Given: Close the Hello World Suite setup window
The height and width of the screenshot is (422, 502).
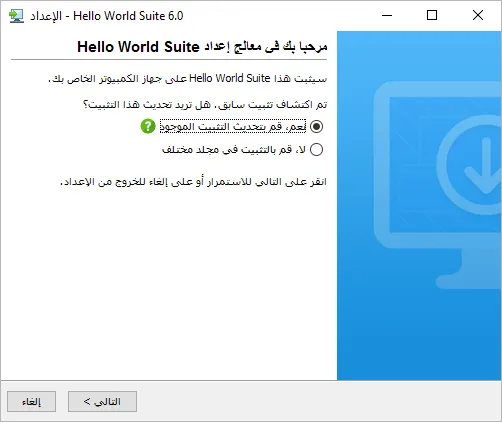Looking at the screenshot, I should click(x=478, y=15).
